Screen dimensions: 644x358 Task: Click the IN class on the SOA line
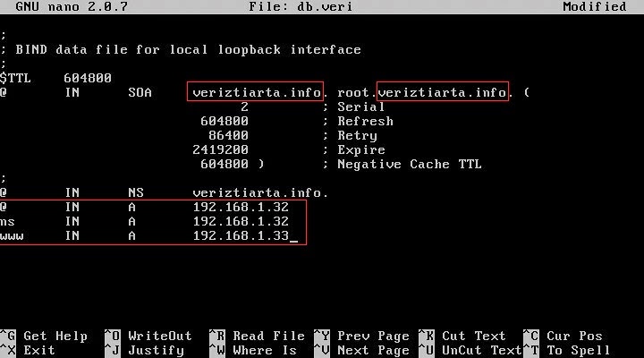[72, 92]
